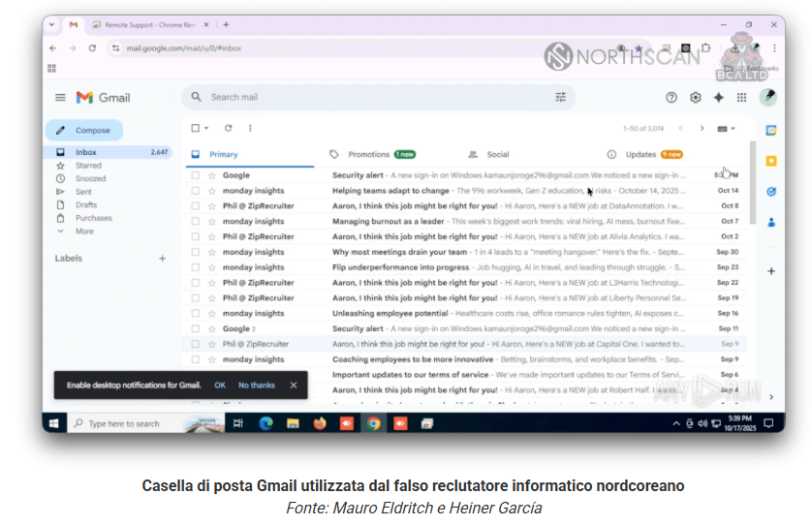Open the Google apps grid
Image resolution: width=812 pixels, height=526 pixels.
pos(741,97)
